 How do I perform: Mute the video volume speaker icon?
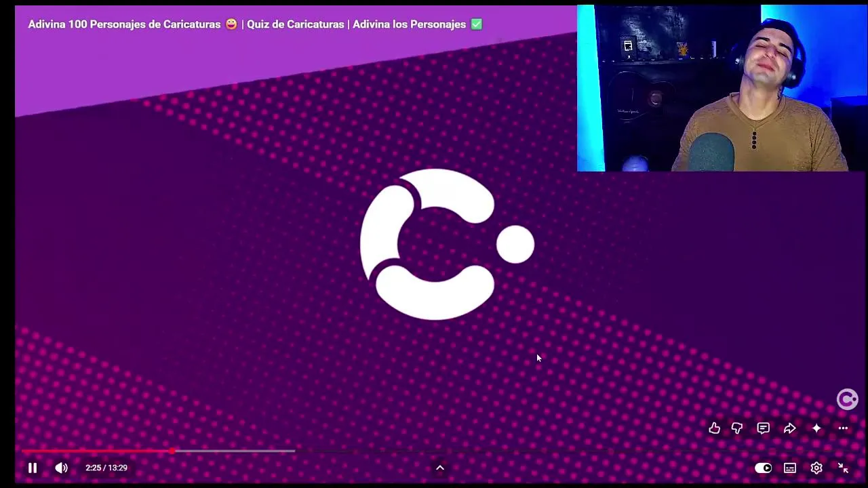tap(62, 468)
